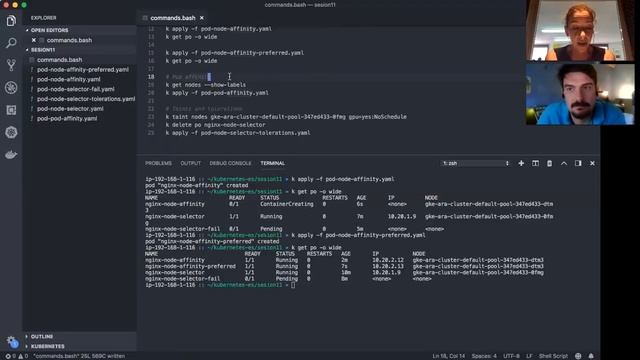Maximize the panel with chevron up icon

[564, 163]
